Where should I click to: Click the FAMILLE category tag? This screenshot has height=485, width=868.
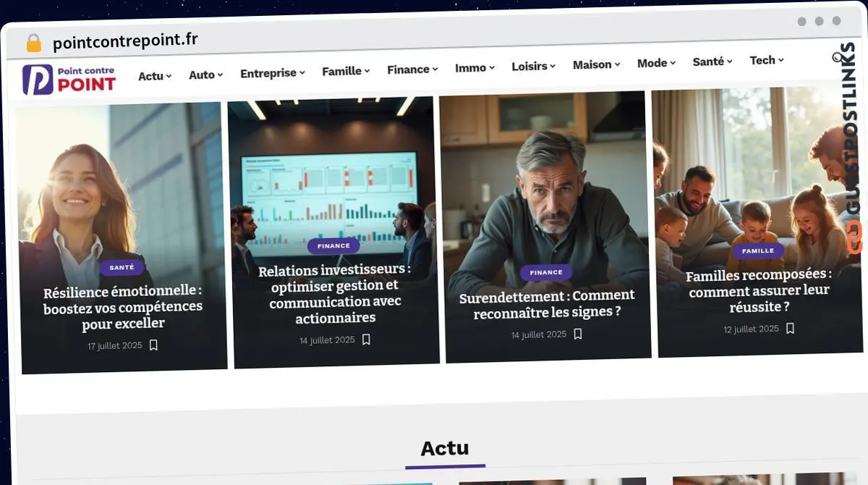pos(758,250)
